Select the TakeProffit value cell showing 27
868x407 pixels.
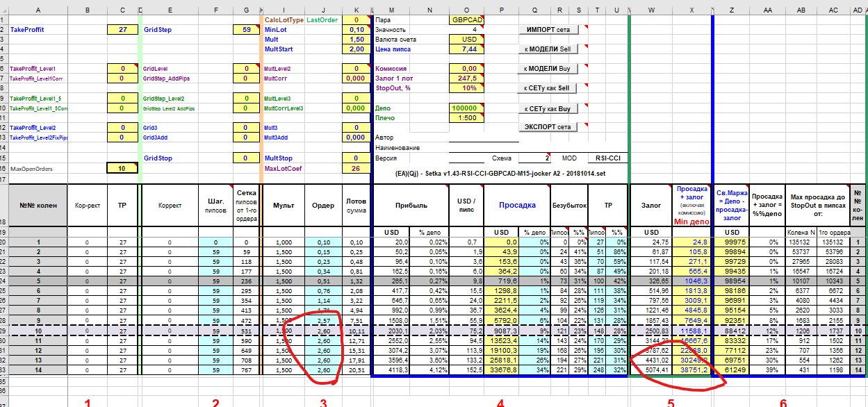(123, 30)
